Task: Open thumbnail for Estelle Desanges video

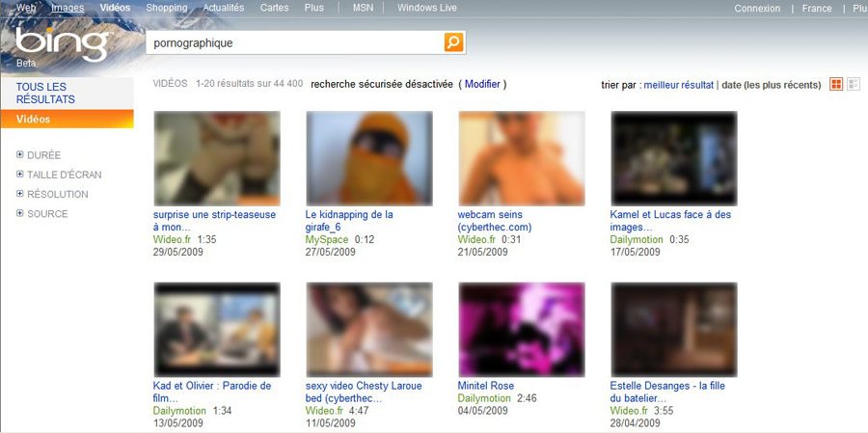Action: (x=674, y=330)
